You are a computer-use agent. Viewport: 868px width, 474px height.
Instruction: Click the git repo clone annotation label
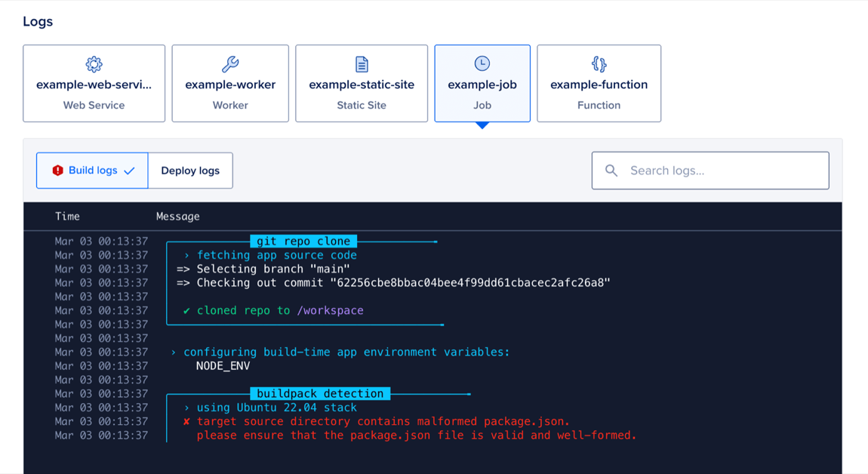point(303,241)
